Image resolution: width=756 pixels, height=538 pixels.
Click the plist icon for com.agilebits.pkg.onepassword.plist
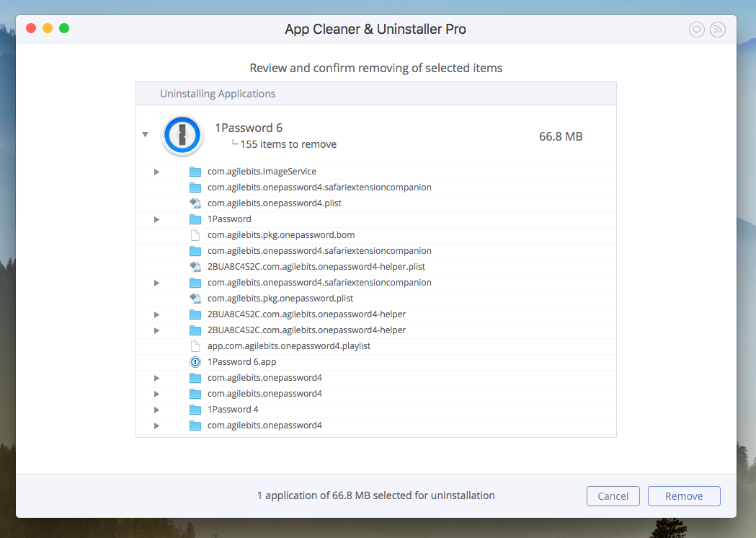195,299
